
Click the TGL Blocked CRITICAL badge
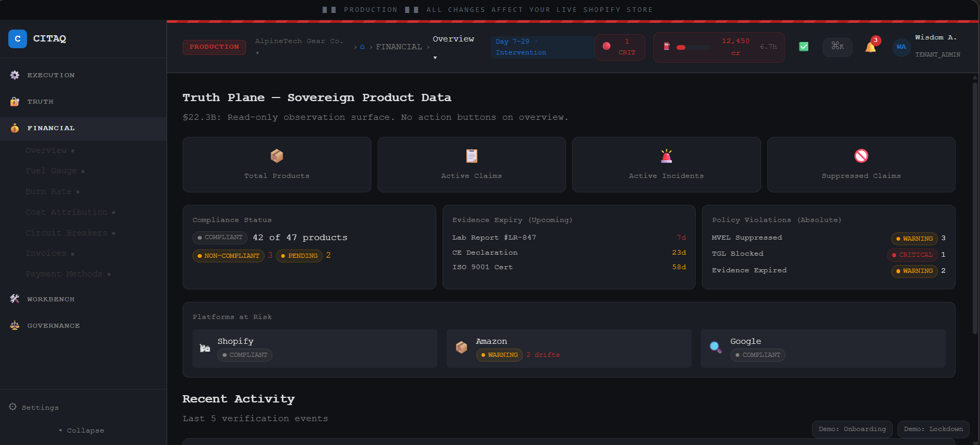tap(912, 255)
